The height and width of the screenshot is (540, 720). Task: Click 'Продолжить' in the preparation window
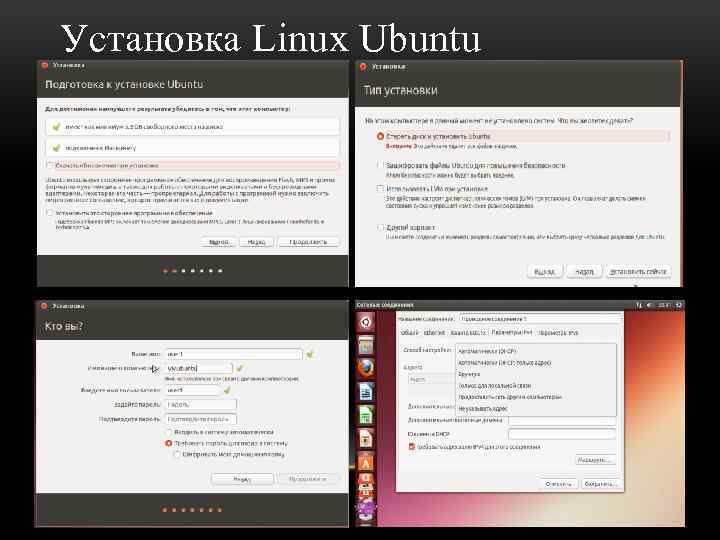pyautogui.click(x=309, y=242)
